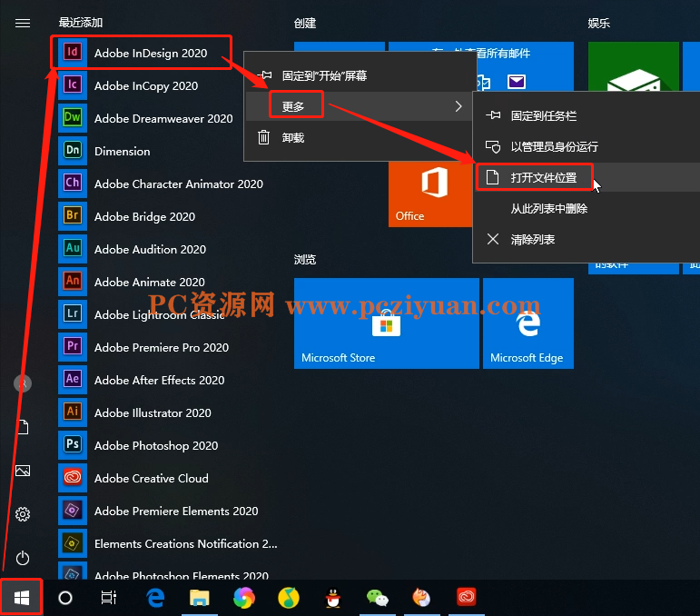Launch Adobe Bridge 2020 icon

click(x=73, y=215)
